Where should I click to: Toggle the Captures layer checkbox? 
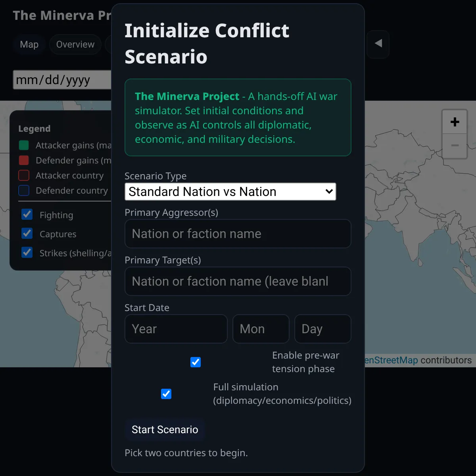pos(27,233)
